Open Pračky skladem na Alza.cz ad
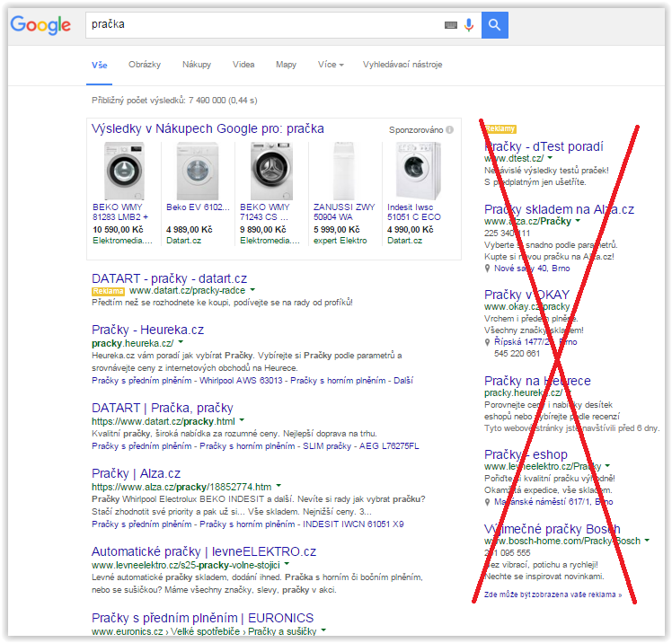The image size is (672, 643). pos(560,209)
